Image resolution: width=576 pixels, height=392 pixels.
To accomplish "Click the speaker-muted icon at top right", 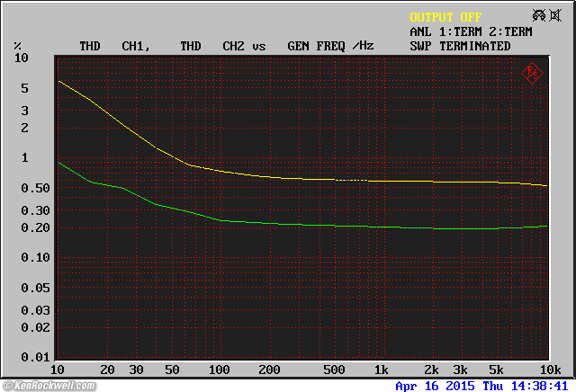I will point(555,15).
